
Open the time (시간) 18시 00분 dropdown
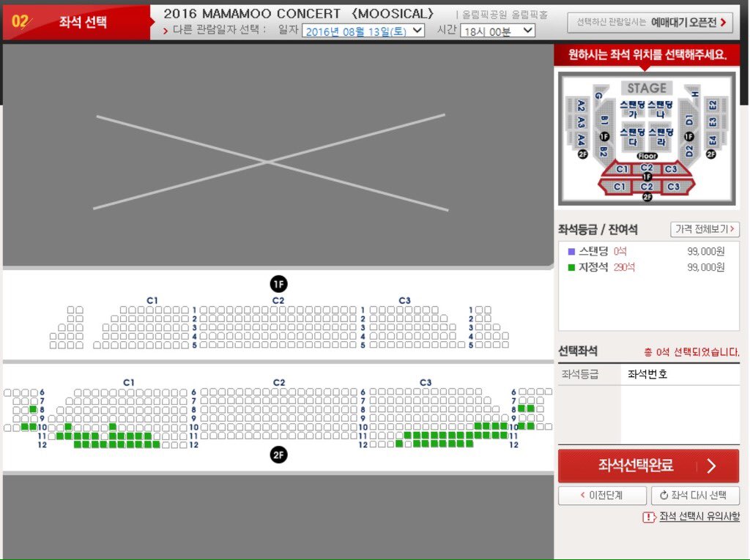pos(497,31)
